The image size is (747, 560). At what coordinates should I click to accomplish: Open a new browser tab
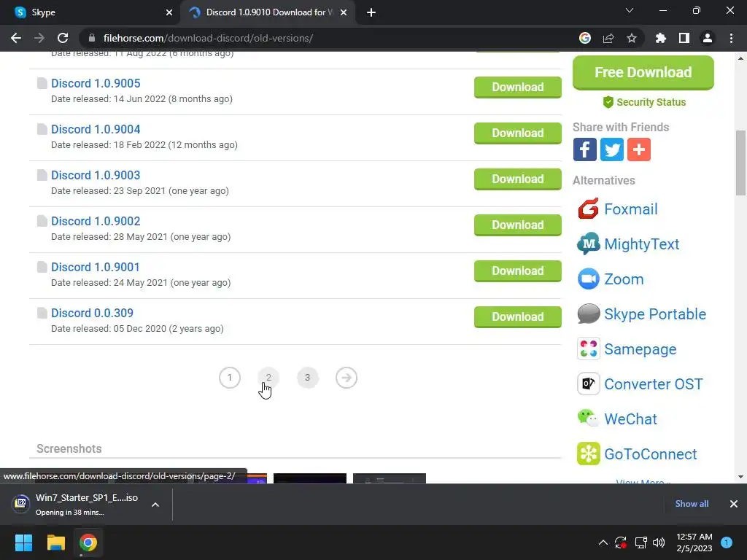click(x=371, y=12)
